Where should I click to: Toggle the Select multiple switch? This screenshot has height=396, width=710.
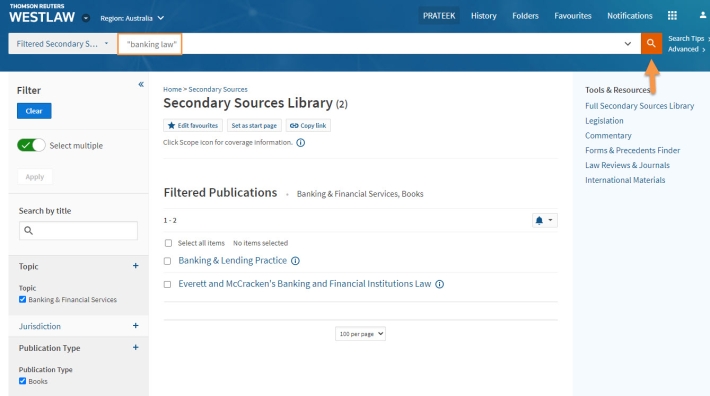(x=31, y=145)
